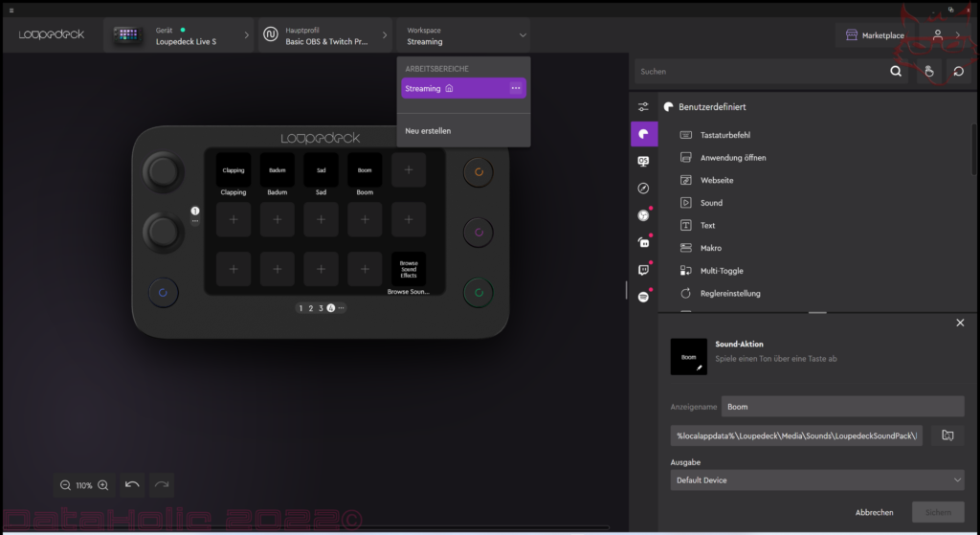
Task: Click the sound file path field
Action: click(x=796, y=435)
